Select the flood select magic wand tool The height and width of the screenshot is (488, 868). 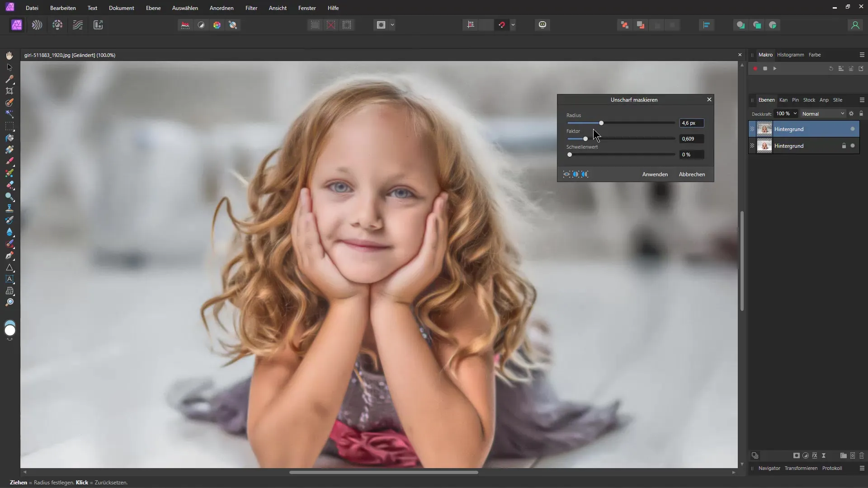9,114
